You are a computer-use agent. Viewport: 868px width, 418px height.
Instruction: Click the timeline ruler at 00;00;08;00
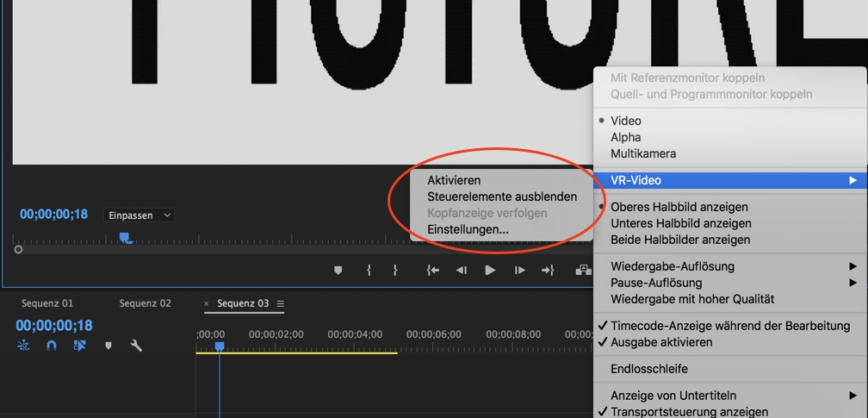click(513, 334)
